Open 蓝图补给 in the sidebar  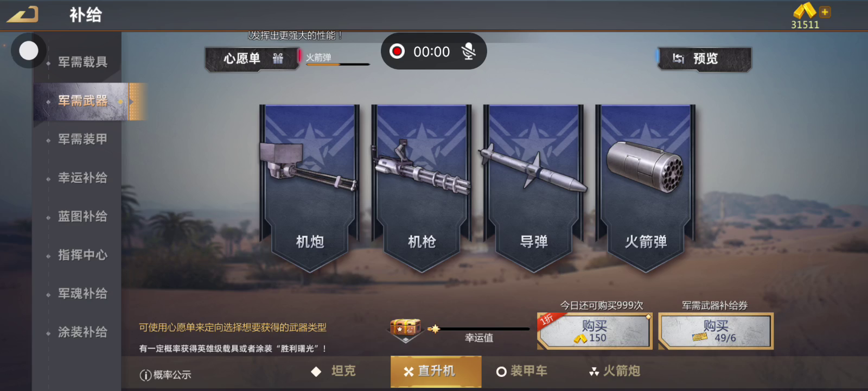point(82,216)
